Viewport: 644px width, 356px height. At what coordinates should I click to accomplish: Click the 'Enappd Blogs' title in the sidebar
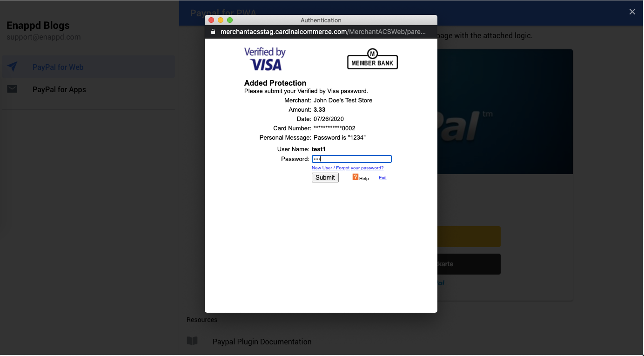point(38,25)
